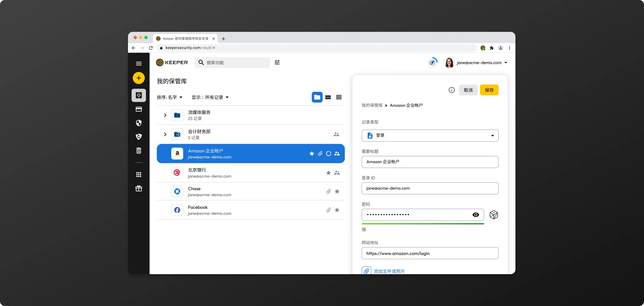This screenshot has width=644, height=306.
Task: Select the Amazon 企业帐户 record row
Action: click(x=251, y=154)
